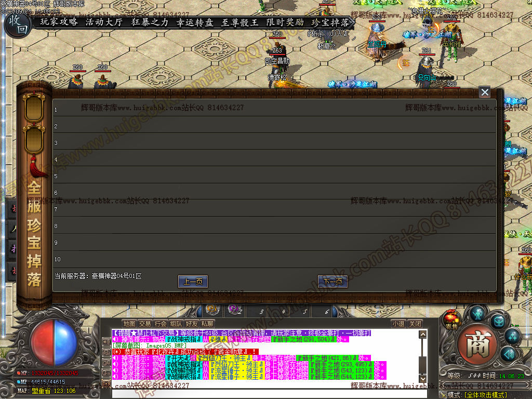Open the character figure round icon

[478, 314]
